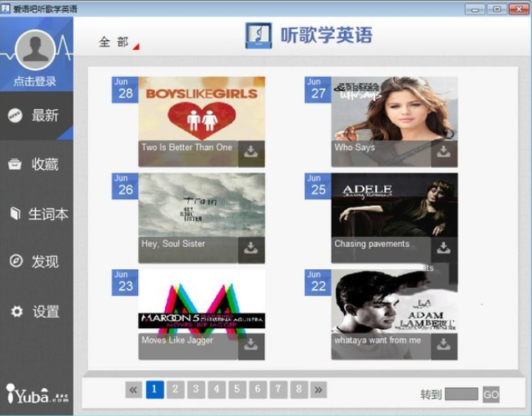Click the compass icon next to 发现
This screenshot has width=532, height=416.
tap(16, 261)
